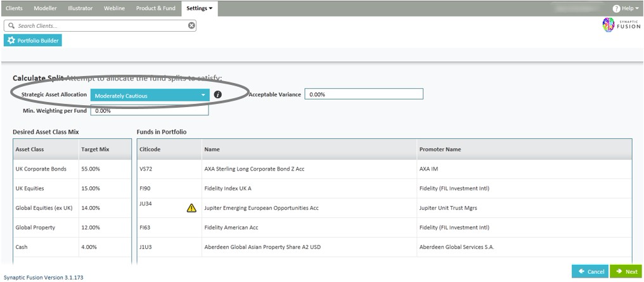Select Jupiter Emerging European Opportunities Acc
This screenshot has width=644, height=282.
pos(261,208)
